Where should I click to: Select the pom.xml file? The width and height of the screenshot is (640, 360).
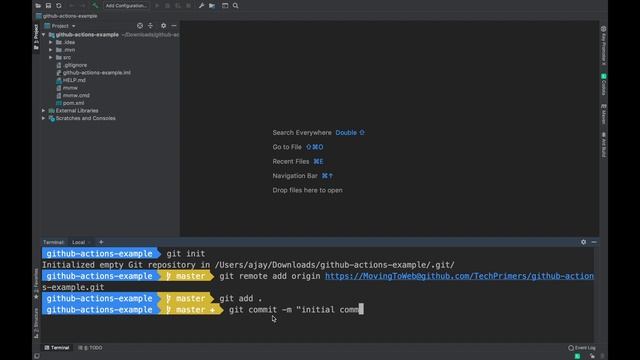click(x=73, y=103)
